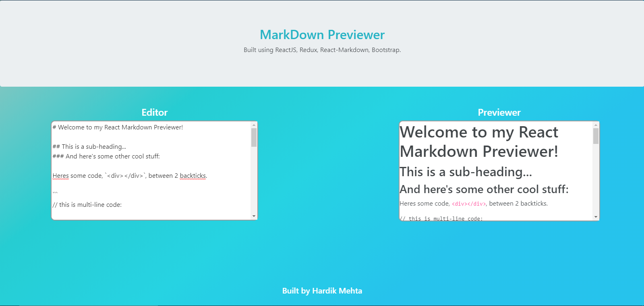Click the 'Heres some code' line in the Editor

tap(130, 176)
